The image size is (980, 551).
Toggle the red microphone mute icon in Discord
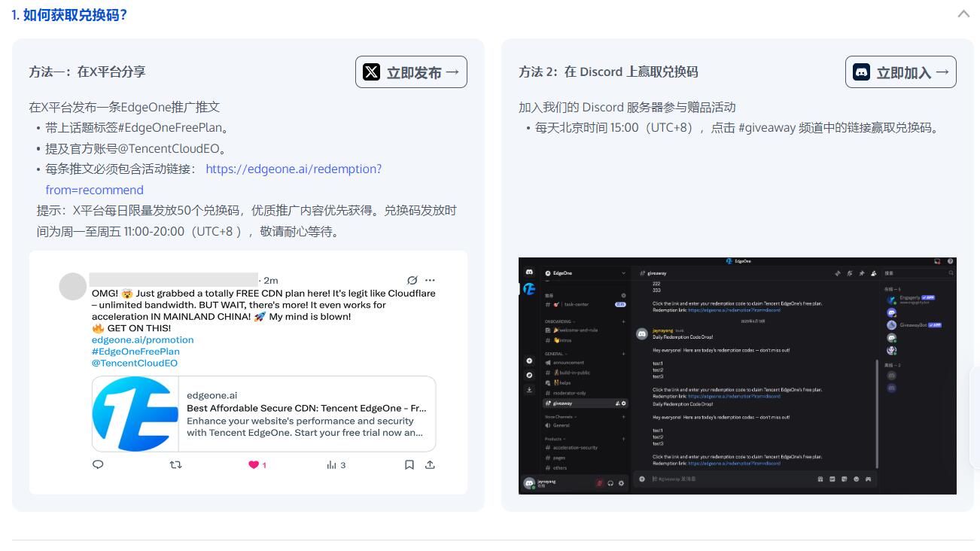coord(599,483)
